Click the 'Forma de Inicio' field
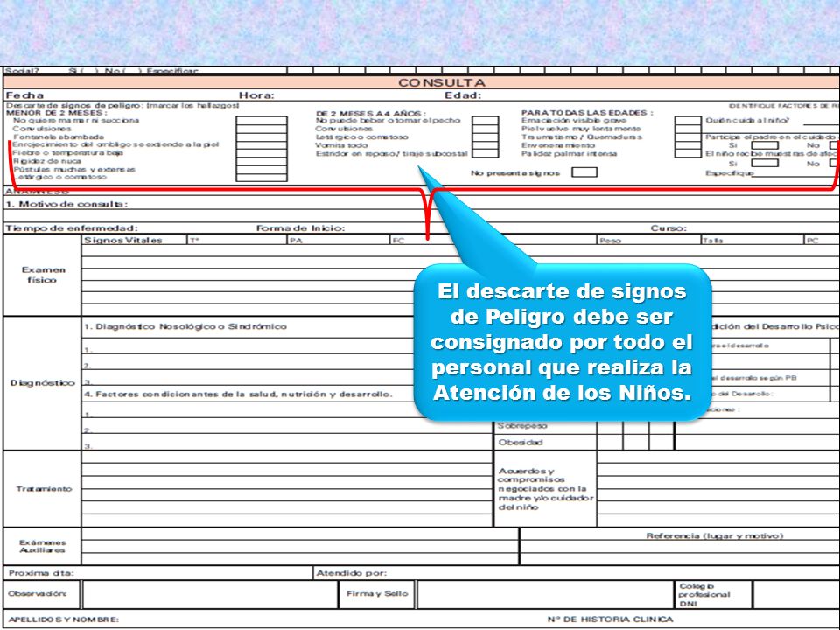 point(452,228)
